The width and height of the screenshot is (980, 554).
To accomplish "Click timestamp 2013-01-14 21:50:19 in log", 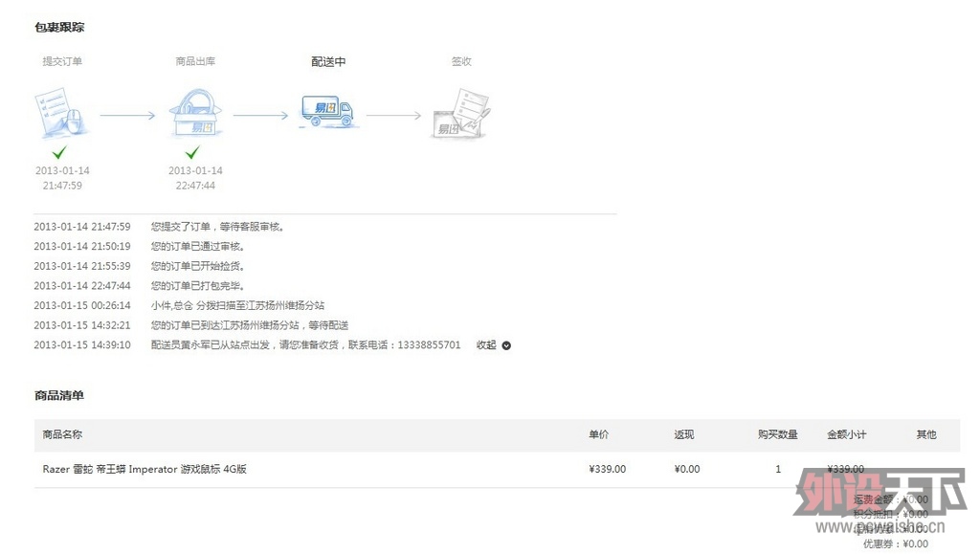I will (82, 246).
